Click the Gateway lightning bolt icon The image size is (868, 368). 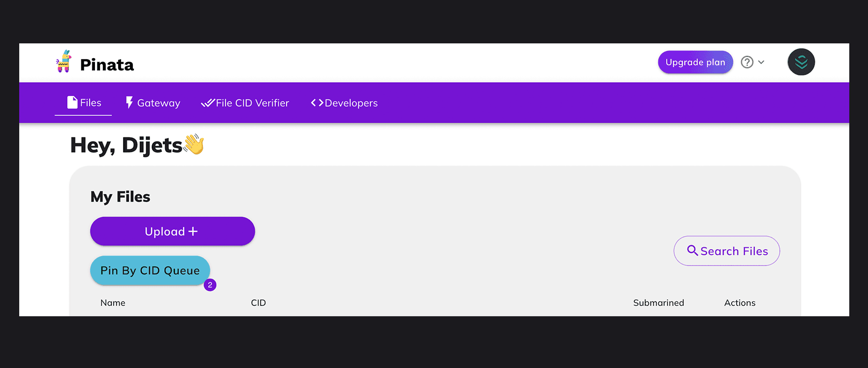click(129, 102)
